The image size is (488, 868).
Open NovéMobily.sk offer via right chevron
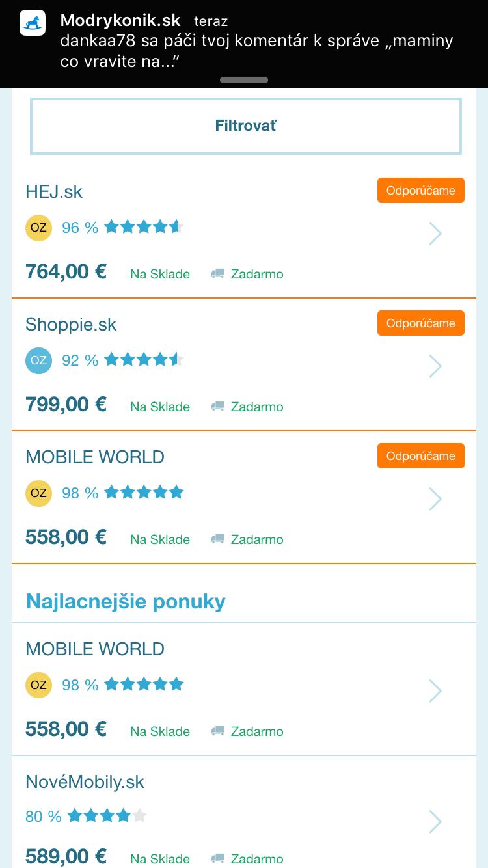pos(435,822)
